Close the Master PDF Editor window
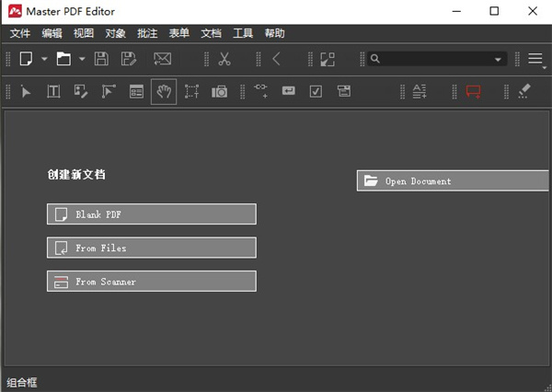 (533, 11)
